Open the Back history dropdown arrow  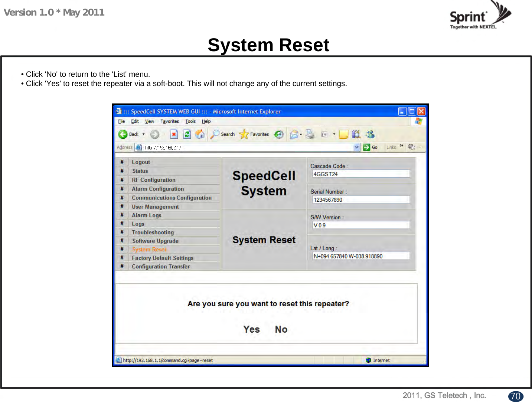(143, 134)
